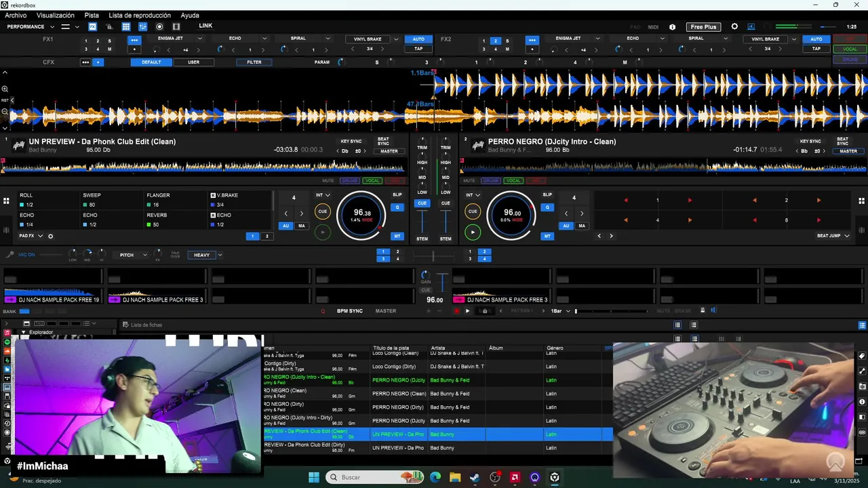Viewport: 868px width, 488px height.
Task: Open the Pista menu
Action: pyautogui.click(x=92, y=15)
